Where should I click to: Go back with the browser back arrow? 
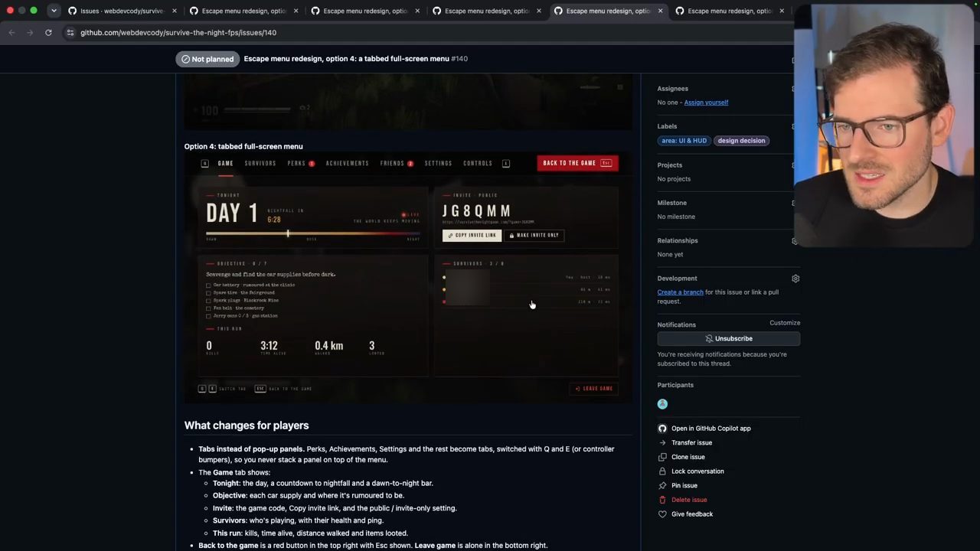11,32
